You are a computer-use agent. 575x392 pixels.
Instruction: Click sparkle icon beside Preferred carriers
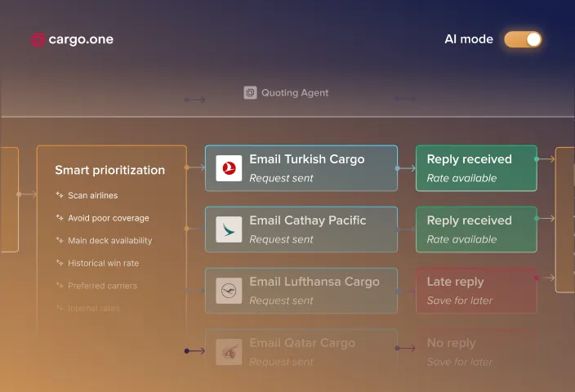click(x=60, y=285)
